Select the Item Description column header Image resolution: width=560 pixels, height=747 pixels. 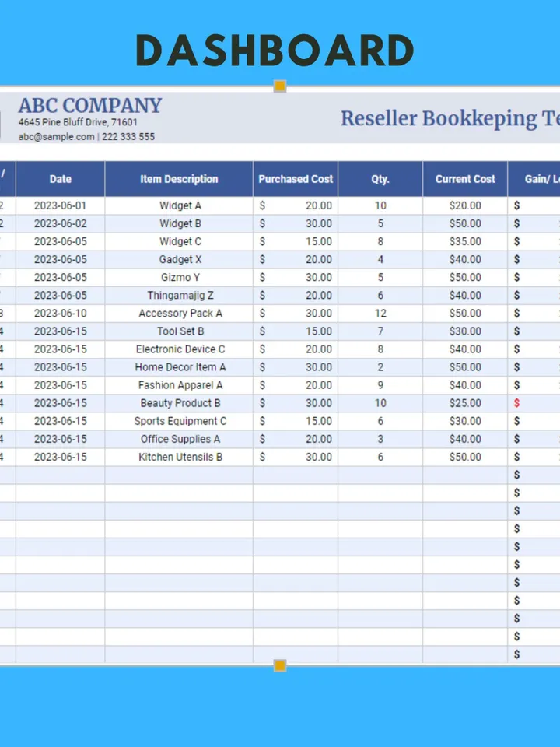pos(179,179)
